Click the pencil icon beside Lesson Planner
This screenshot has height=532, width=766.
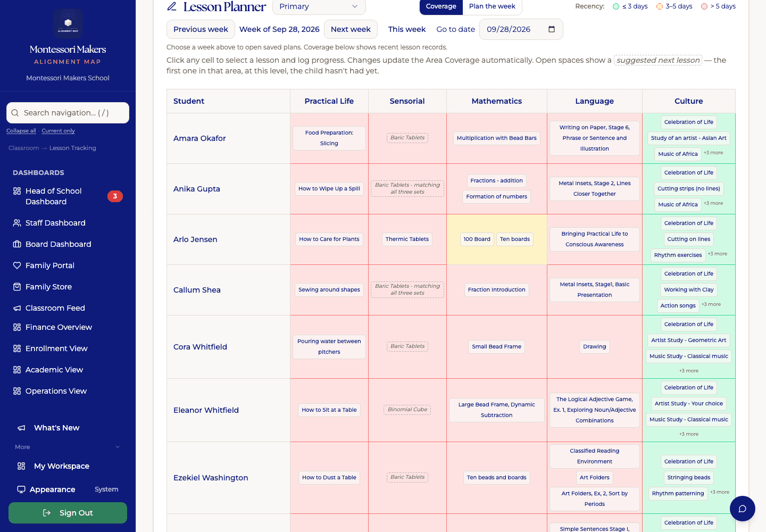[x=172, y=6]
